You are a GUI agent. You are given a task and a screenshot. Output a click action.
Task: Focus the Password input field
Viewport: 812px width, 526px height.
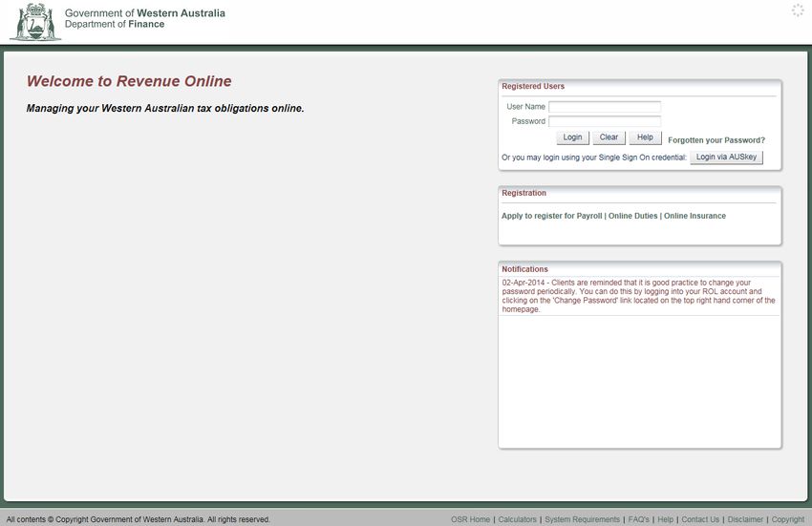pyautogui.click(x=605, y=121)
